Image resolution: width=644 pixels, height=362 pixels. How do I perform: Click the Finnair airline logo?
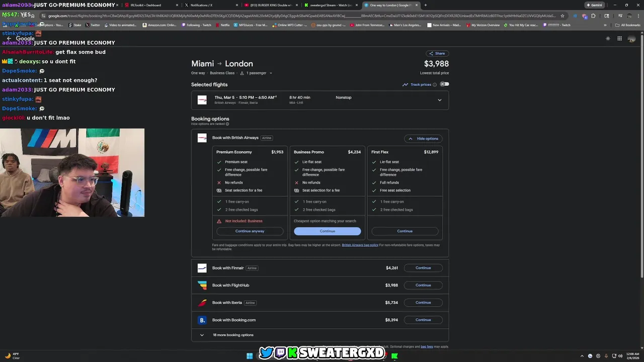coord(202,268)
